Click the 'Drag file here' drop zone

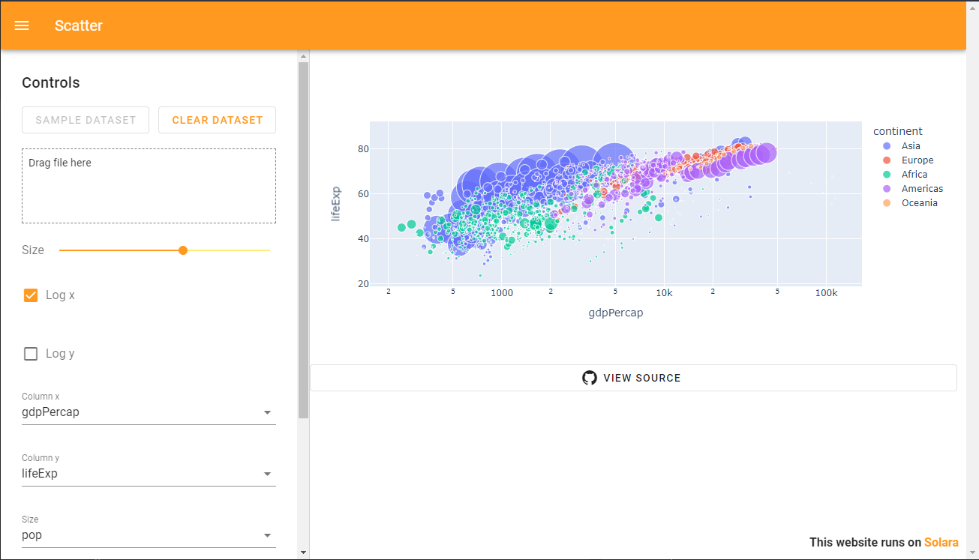(149, 186)
